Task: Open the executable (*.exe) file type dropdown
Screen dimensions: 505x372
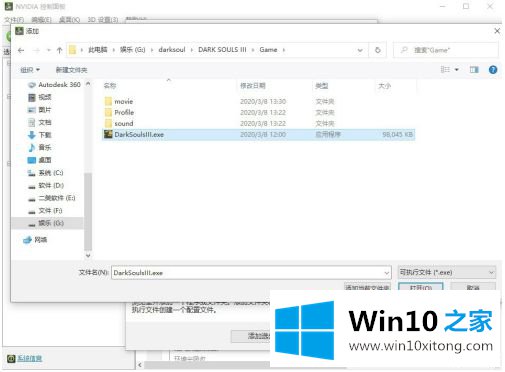Action: (x=447, y=273)
